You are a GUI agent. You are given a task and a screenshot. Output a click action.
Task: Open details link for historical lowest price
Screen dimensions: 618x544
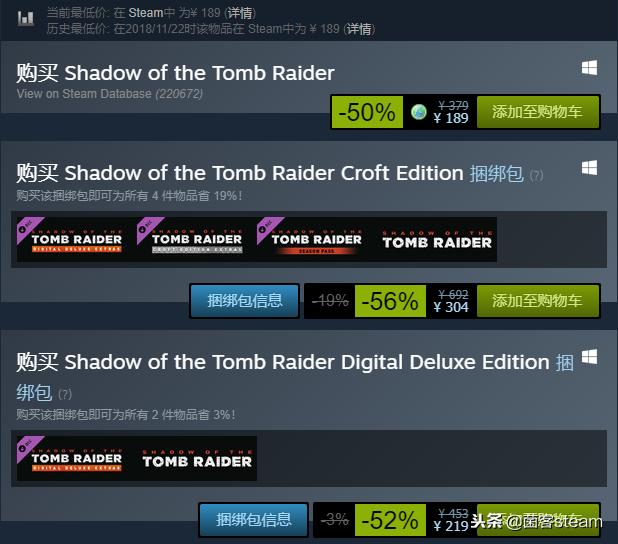point(359,29)
